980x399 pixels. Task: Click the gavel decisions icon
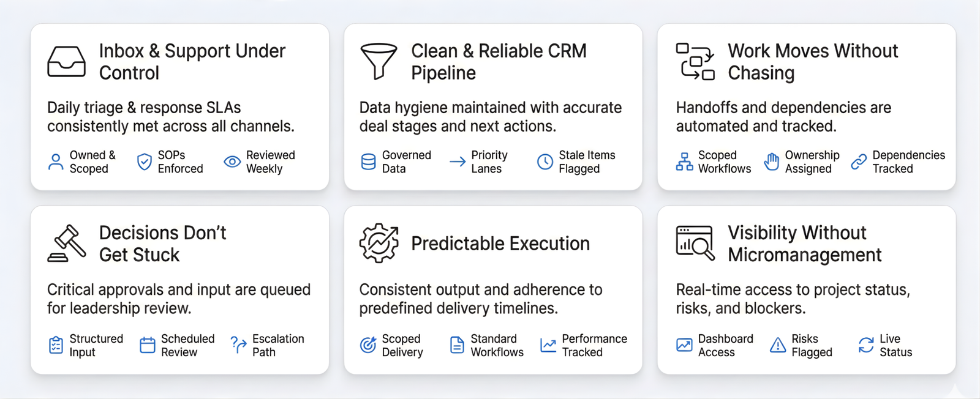click(x=67, y=244)
